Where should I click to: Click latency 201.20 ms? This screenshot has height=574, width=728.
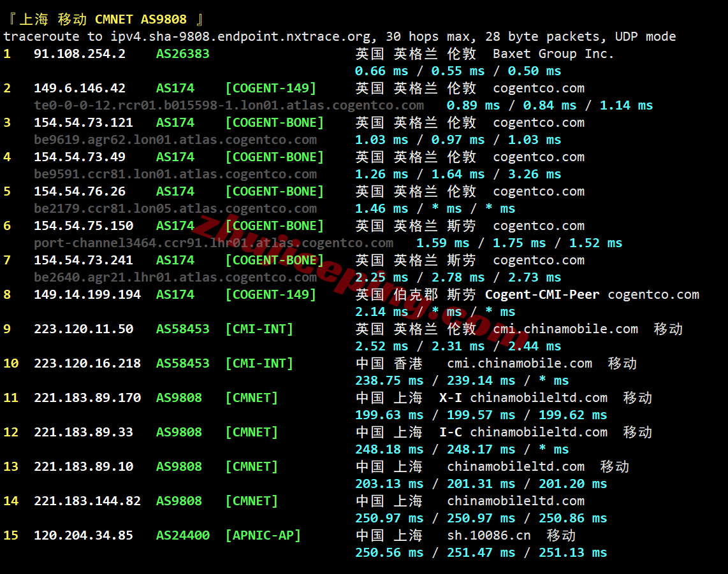pos(572,483)
